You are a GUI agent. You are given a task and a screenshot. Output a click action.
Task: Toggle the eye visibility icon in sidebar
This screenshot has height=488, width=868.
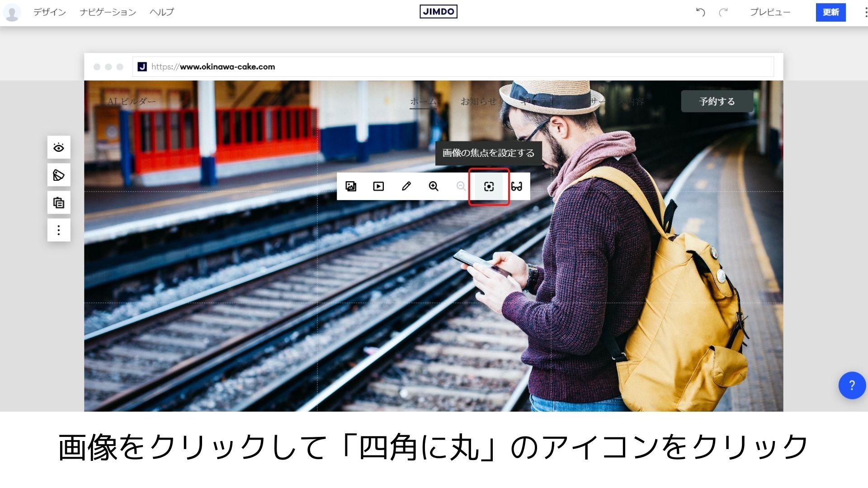click(59, 147)
